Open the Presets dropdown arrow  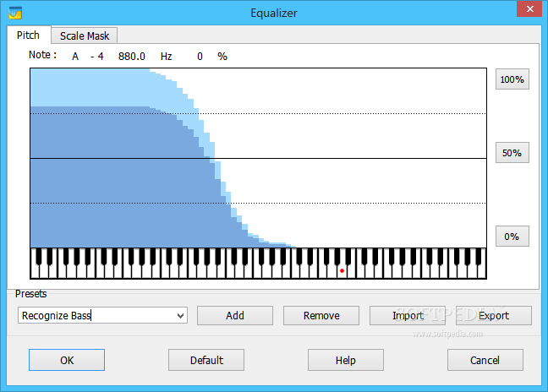coord(180,316)
